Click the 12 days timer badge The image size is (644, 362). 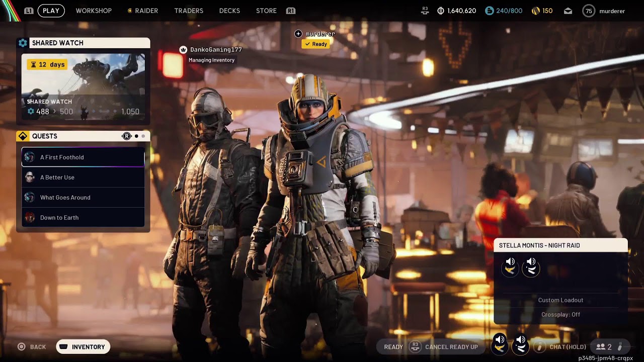coord(46,64)
